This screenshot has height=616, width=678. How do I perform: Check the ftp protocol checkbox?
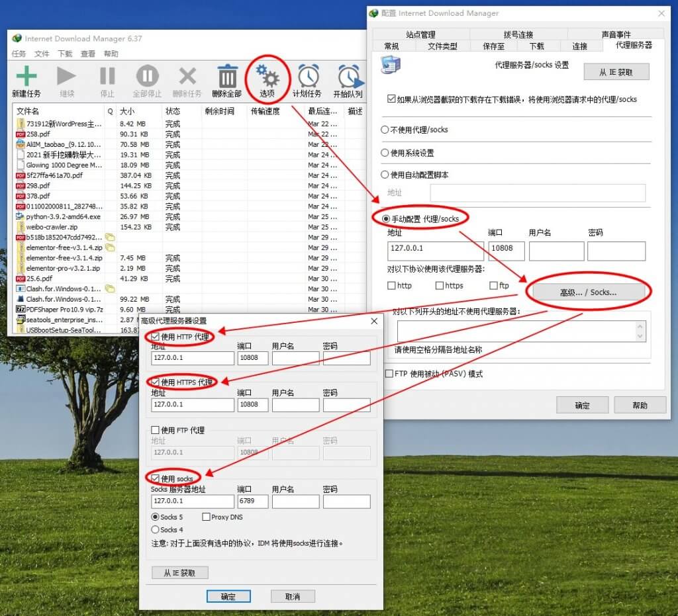pos(493,286)
